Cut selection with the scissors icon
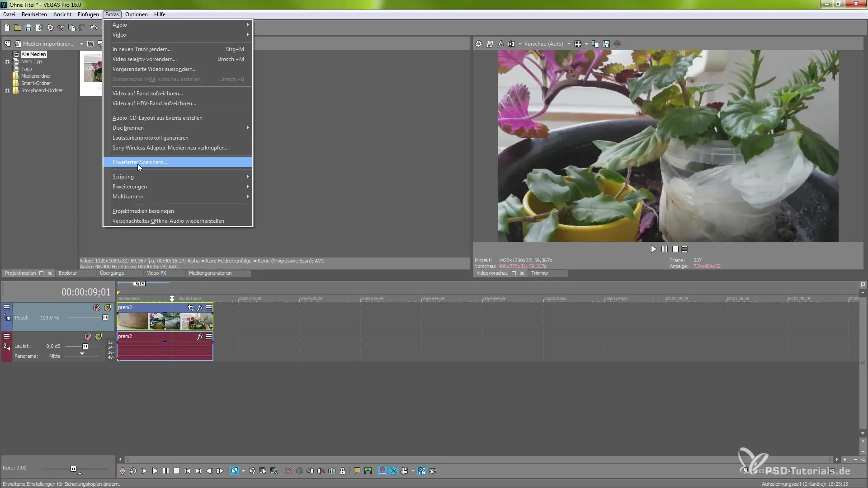Screen dimensions: 868x488 click(x=61, y=28)
